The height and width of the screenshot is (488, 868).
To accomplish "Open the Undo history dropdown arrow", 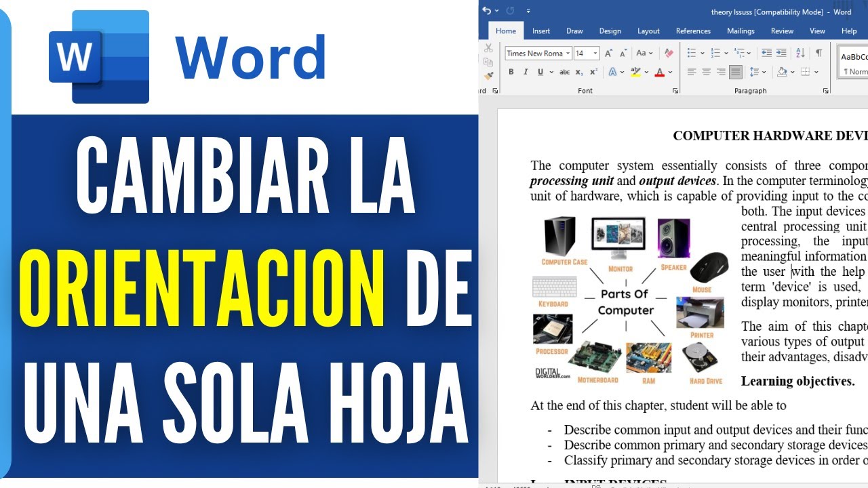I will click(x=496, y=11).
